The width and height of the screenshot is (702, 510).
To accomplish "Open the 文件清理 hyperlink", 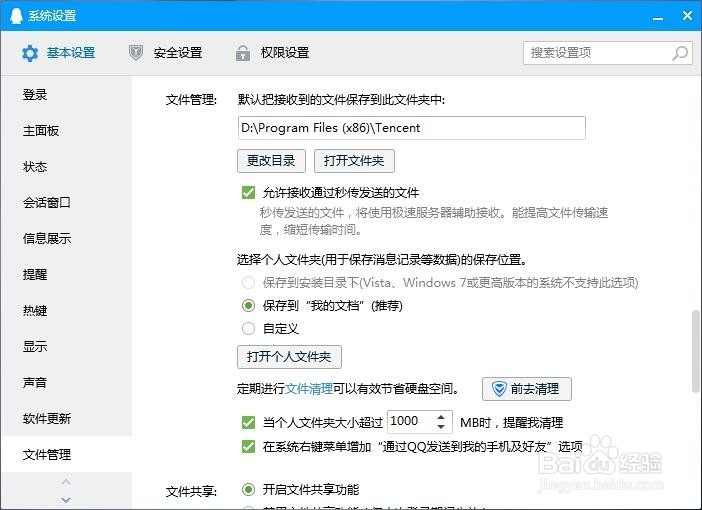I will coord(309,389).
